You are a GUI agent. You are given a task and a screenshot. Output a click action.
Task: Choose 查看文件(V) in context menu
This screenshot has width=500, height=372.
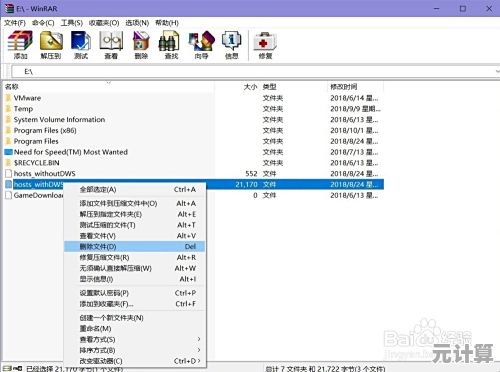click(135, 236)
